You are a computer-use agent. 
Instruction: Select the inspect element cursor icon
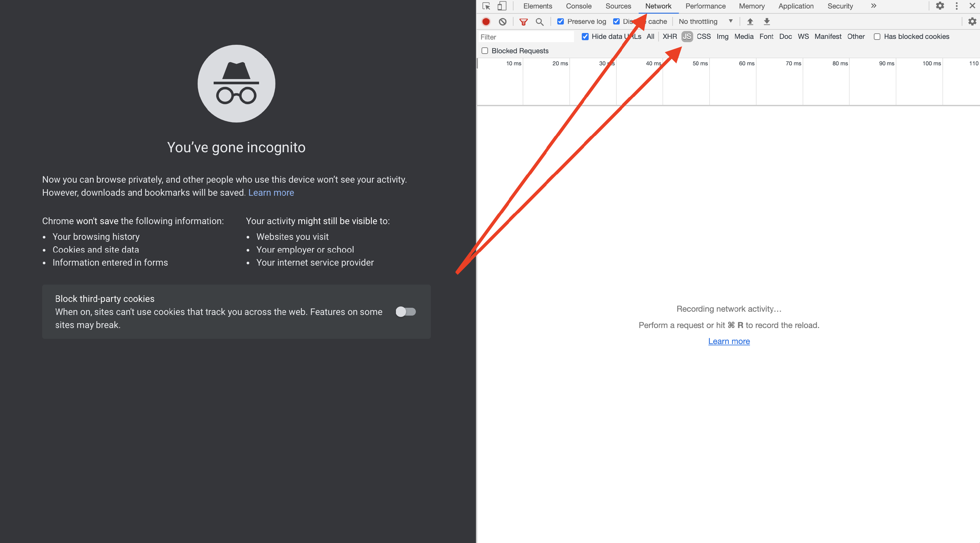coord(486,6)
